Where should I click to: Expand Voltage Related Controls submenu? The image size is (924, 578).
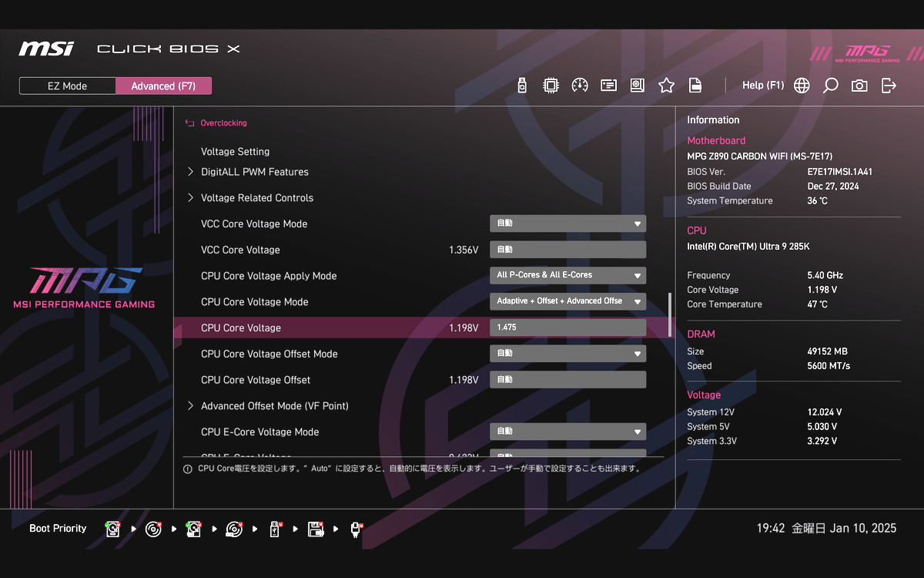tap(257, 198)
